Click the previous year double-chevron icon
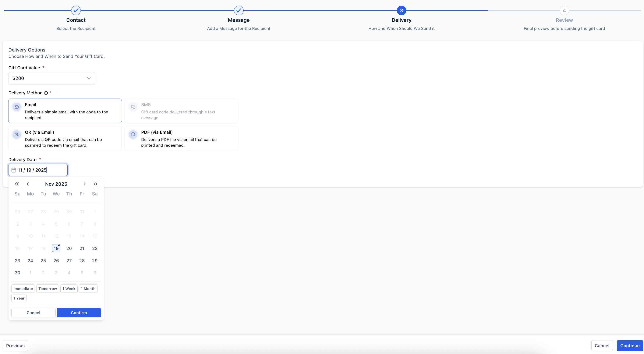Screen dimensions: 644x354 click(x=17, y=184)
